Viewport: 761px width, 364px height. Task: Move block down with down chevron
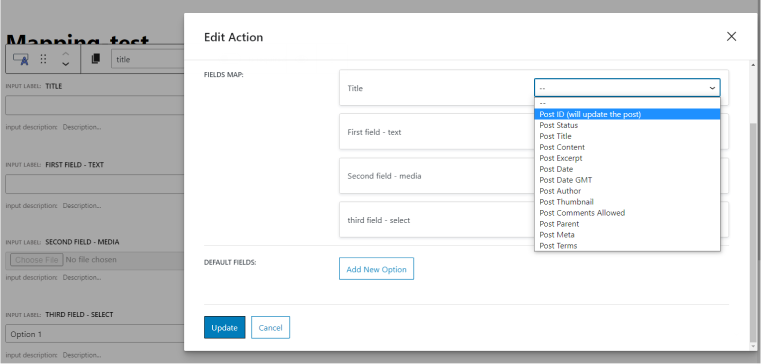pyautogui.click(x=66, y=64)
